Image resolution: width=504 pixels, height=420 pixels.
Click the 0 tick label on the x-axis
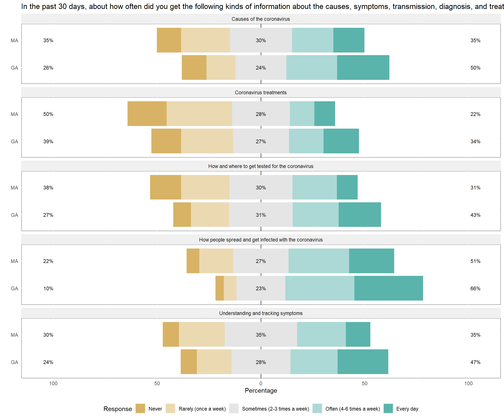261,383
